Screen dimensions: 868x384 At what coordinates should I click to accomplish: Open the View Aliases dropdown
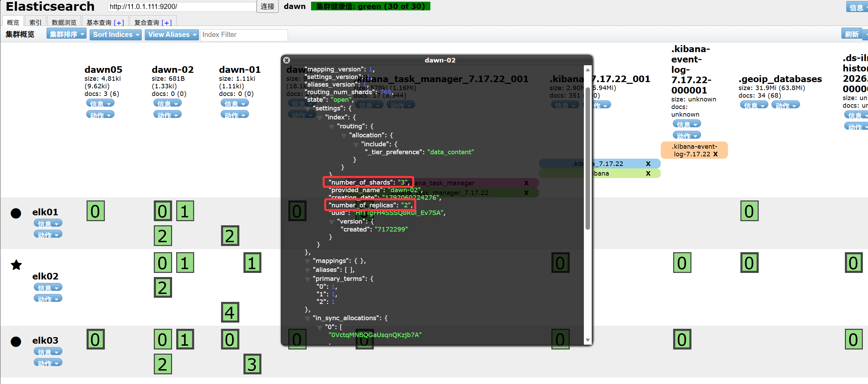172,34
